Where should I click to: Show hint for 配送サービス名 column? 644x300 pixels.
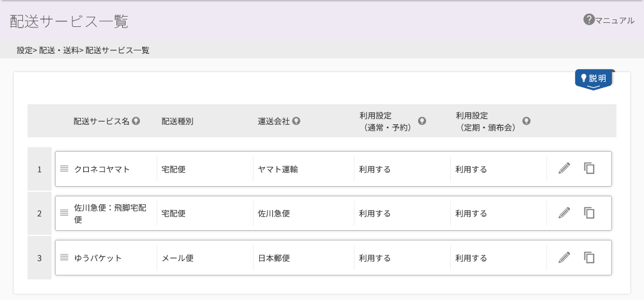pos(136,121)
